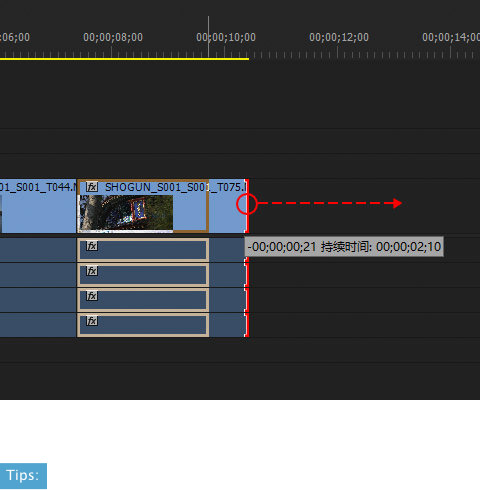This screenshot has width=480, height=490.
Task: Click the yellow render bar under the ruler
Action: click(124, 59)
